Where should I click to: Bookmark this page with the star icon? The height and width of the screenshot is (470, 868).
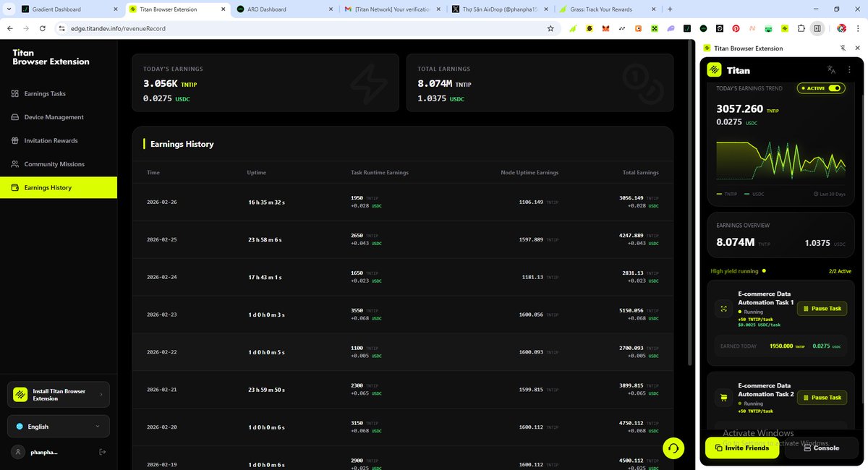click(550, 28)
